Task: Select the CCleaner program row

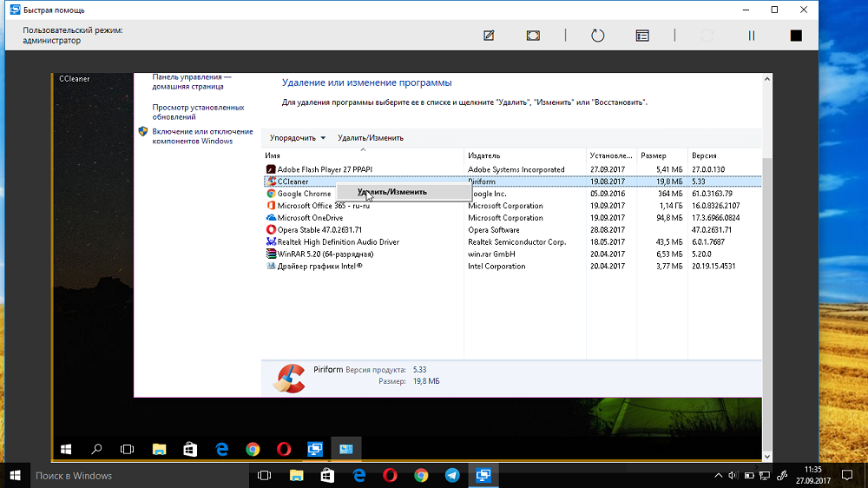Action: click(512, 181)
